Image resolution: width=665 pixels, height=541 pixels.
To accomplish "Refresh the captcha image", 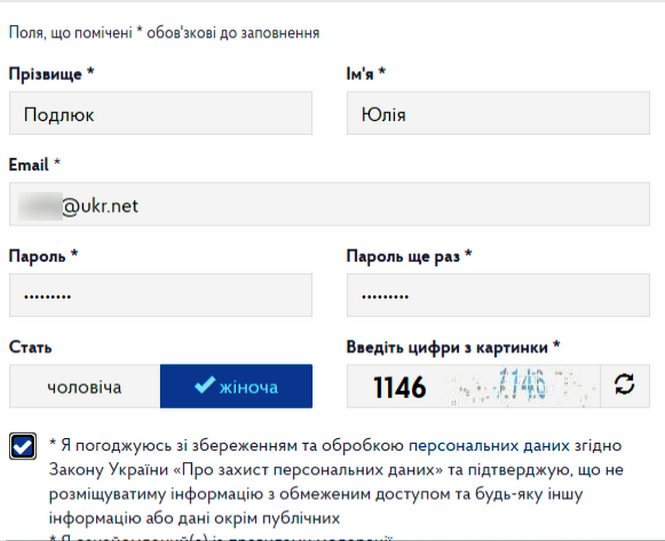I will [x=625, y=385].
